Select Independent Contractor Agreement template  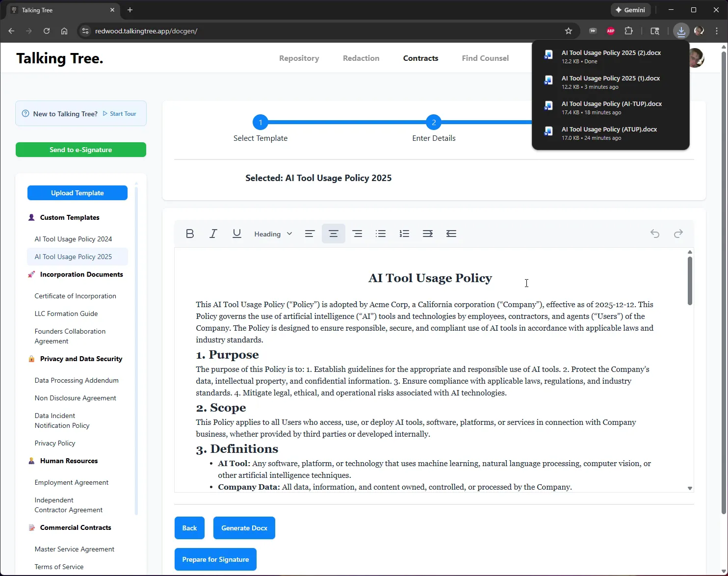(69, 505)
